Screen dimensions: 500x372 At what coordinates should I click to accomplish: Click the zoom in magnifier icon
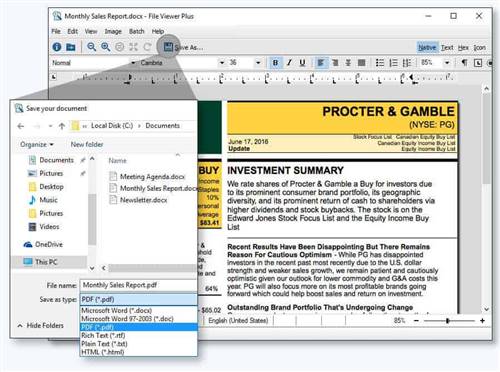[105, 47]
